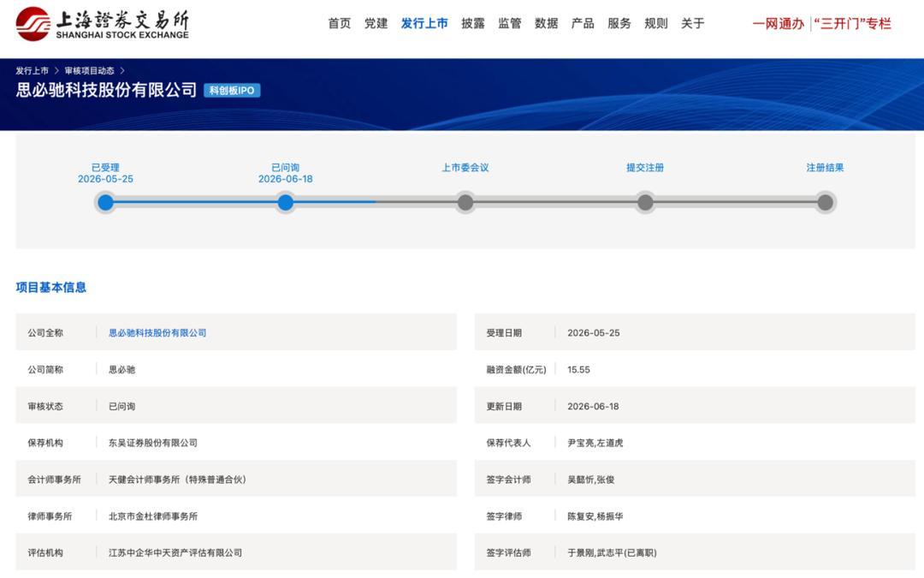Go to 审核项目动态 in the breadcrumb

coord(90,71)
